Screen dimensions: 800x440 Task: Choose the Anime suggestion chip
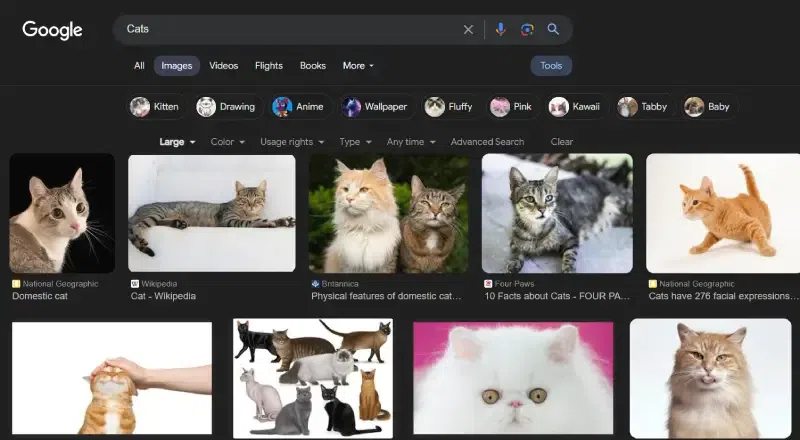pyautogui.click(x=299, y=107)
